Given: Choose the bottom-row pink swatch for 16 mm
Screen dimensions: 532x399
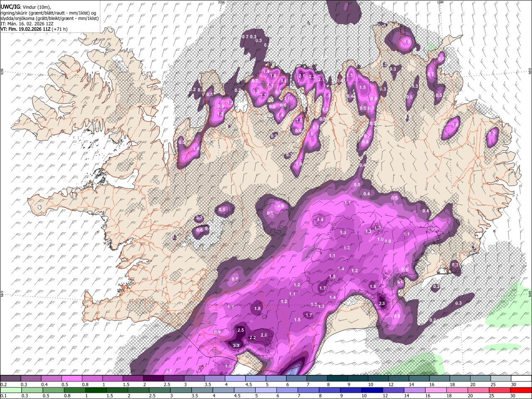Looking at the screenshot, I should (436, 390).
